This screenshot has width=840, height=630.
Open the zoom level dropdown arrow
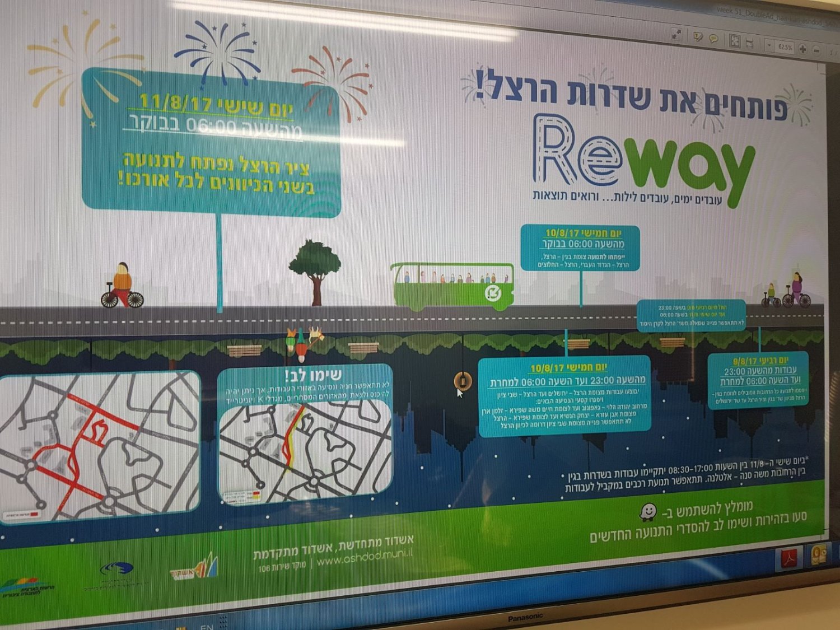click(769, 45)
